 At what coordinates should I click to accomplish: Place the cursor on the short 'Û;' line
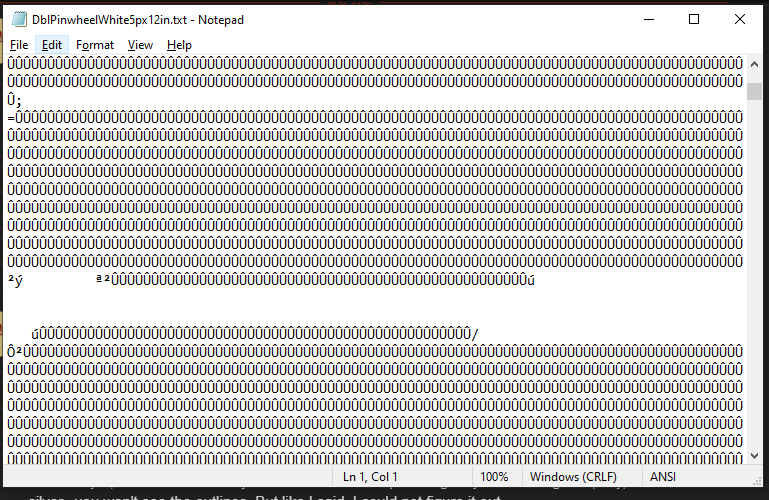point(15,100)
